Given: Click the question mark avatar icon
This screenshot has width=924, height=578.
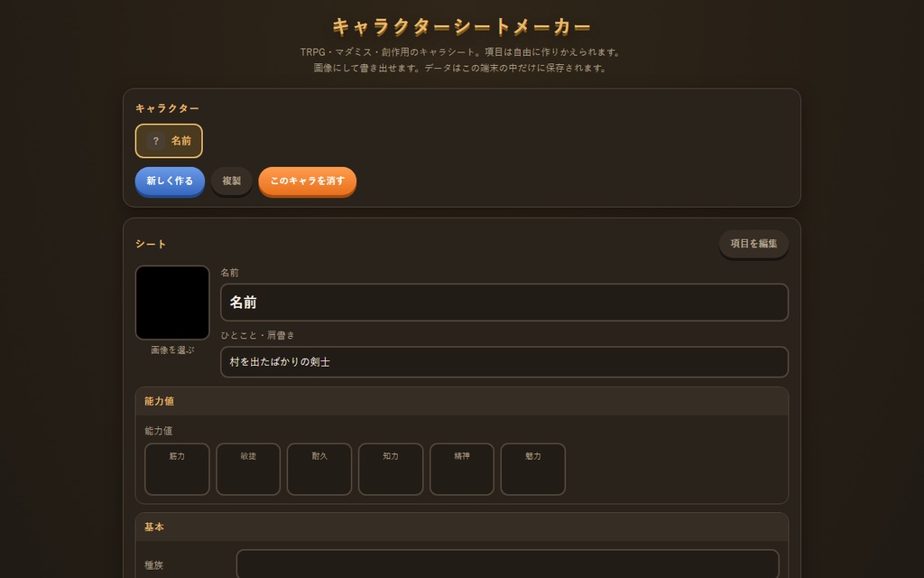Looking at the screenshot, I should coord(156,141).
